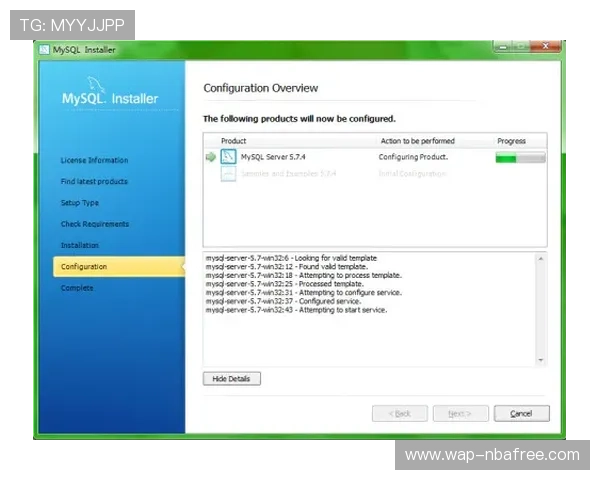Select the Installation step
The width and height of the screenshot is (600, 480).
point(80,245)
